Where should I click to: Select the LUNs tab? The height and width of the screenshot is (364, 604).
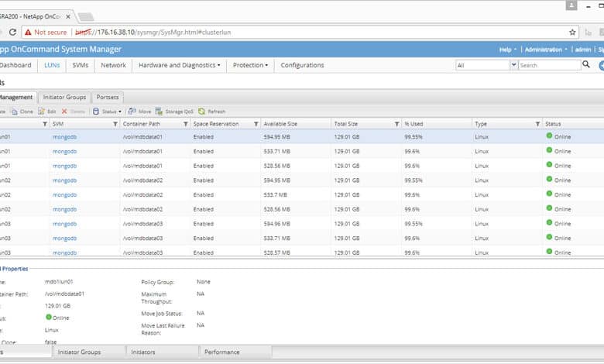[x=52, y=66]
